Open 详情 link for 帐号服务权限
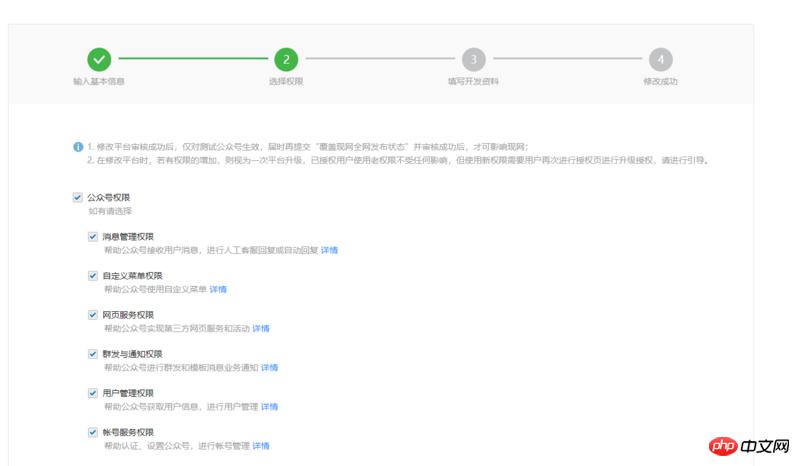 click(x=261, y=446)
